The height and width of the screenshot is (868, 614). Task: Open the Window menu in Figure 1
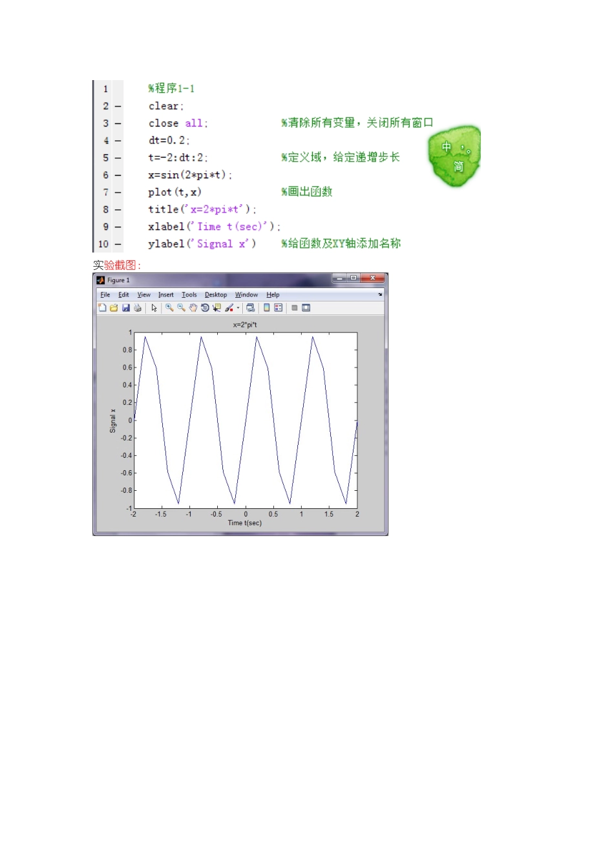[x=246, y=294]
